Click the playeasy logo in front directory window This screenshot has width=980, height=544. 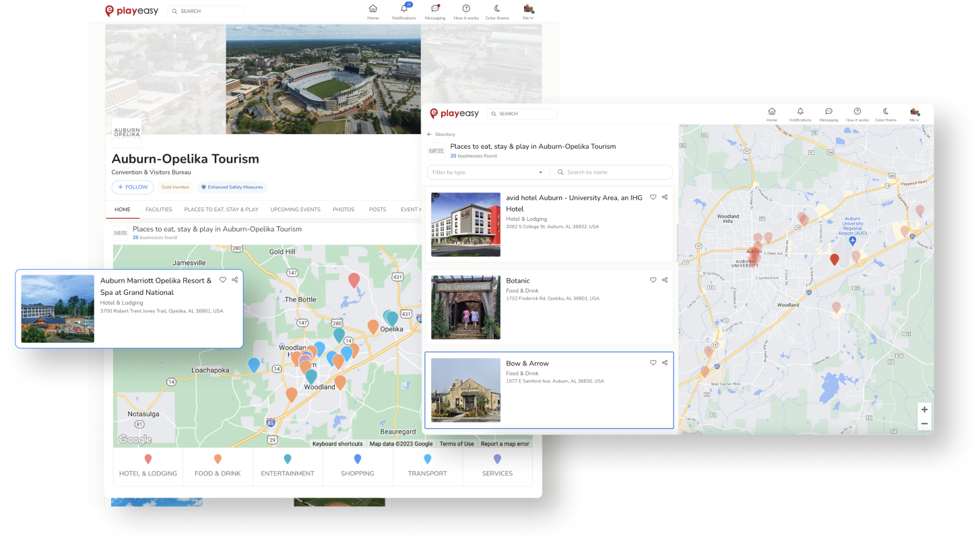point(455,114)
